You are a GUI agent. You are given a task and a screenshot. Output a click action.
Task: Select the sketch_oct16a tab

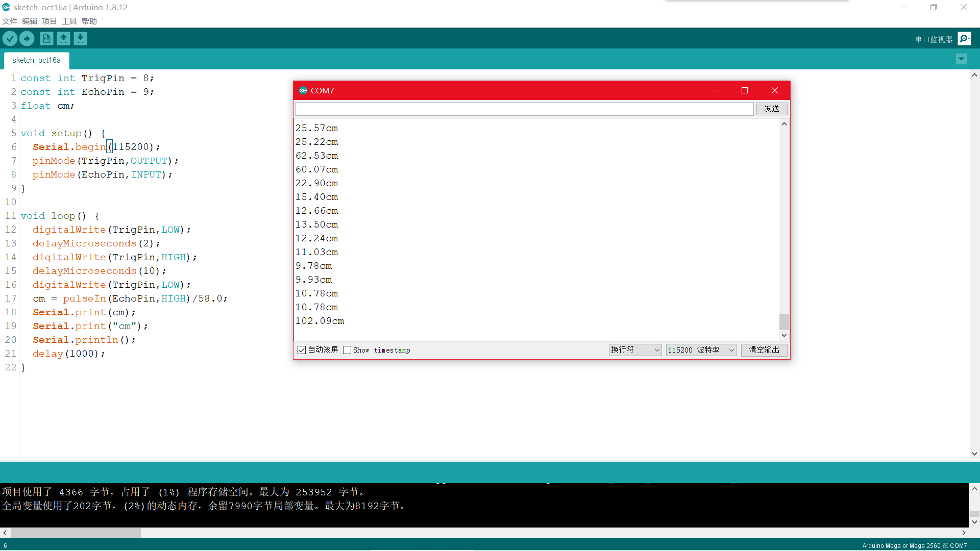pyautogui.click(x=36, y=60)
